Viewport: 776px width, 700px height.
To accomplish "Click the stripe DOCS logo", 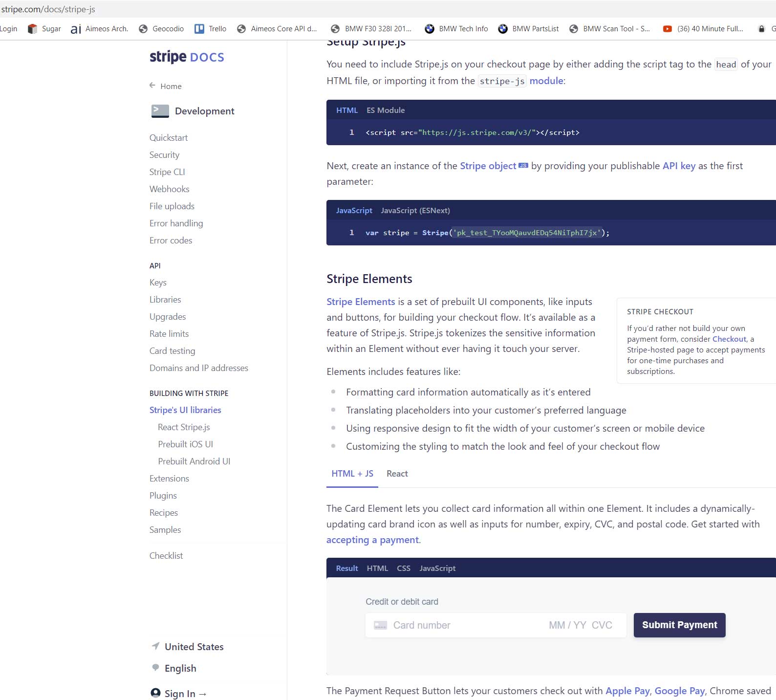I will 187,57.
